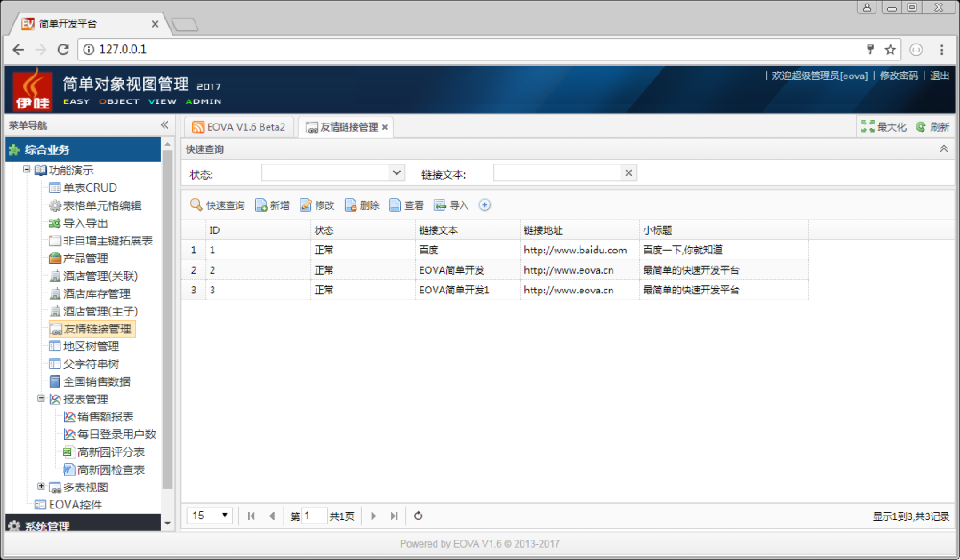Click the 查看 view record icon

tap(396, 205)
